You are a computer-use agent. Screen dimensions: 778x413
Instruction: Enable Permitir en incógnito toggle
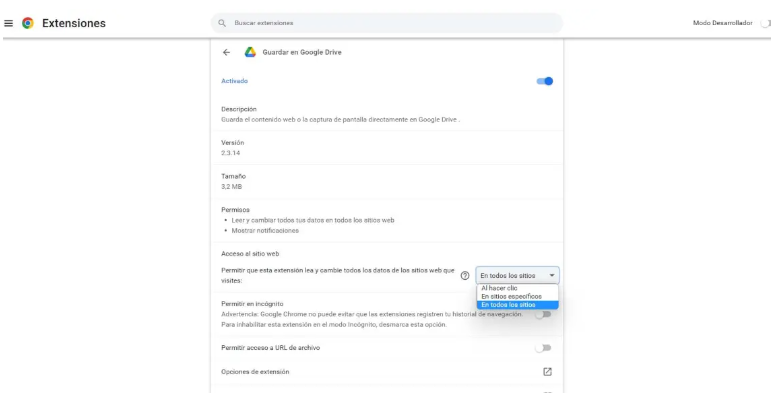544,314
